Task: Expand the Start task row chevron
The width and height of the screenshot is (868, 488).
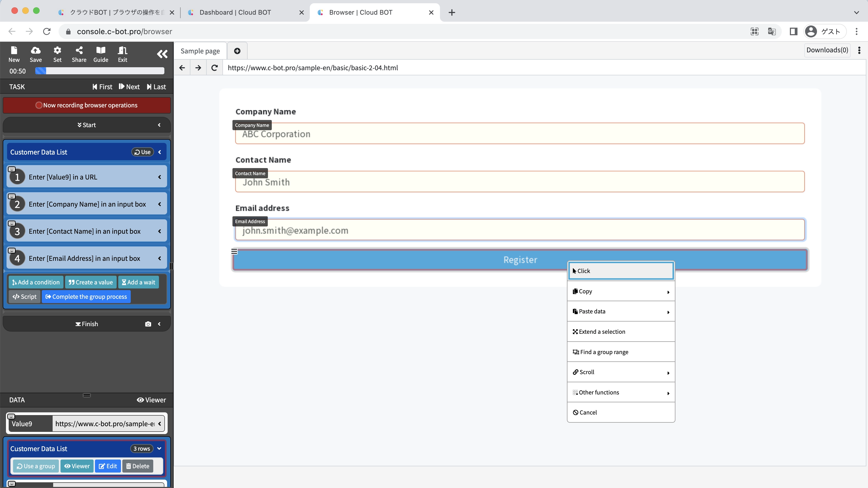Action: (159, 125)
